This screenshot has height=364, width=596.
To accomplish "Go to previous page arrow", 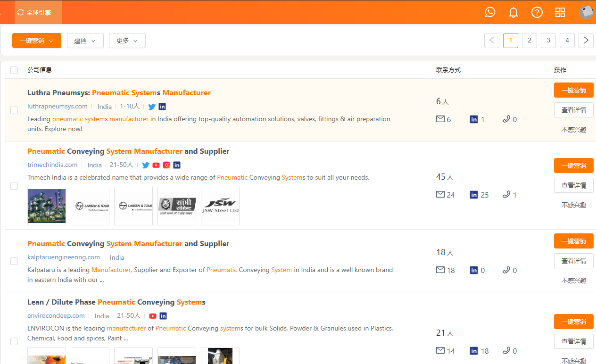I will coord(492,41).
